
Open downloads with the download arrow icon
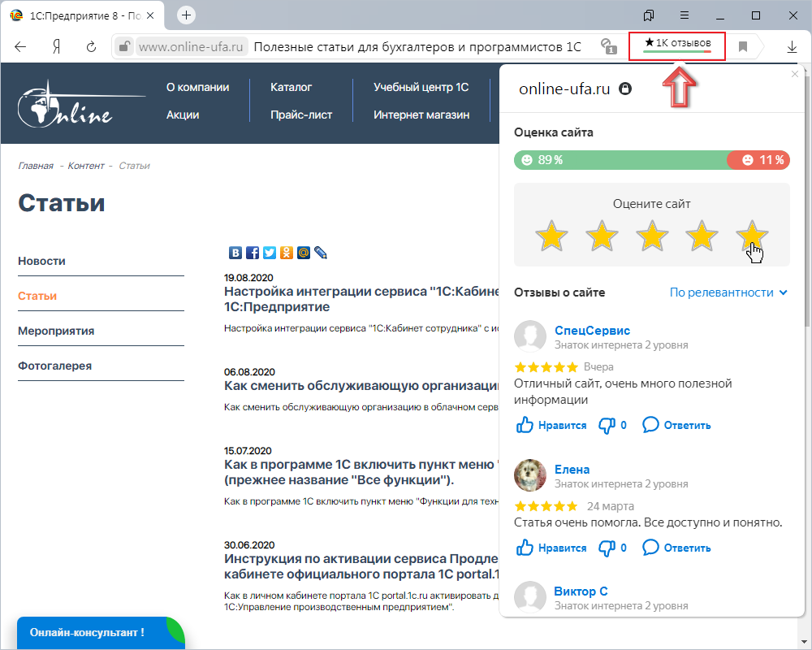[791, 47]
